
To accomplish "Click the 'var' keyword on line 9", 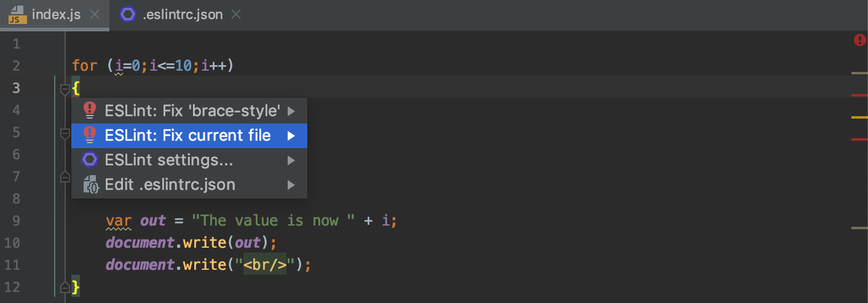I will [119, 221].
